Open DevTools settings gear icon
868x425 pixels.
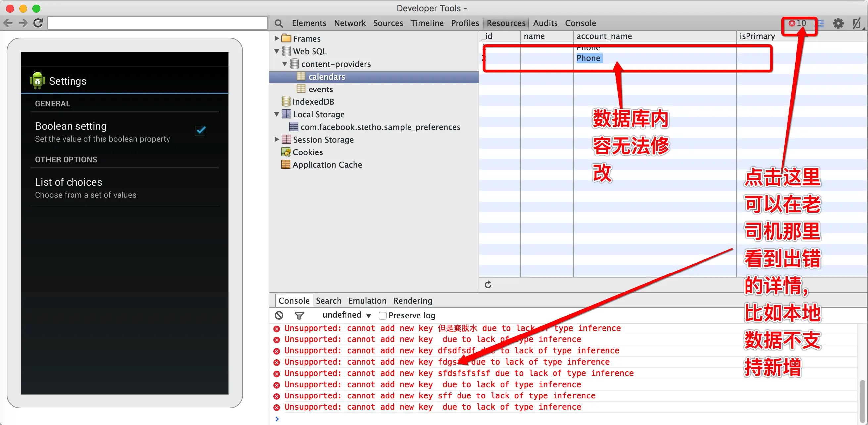point(838,23)
